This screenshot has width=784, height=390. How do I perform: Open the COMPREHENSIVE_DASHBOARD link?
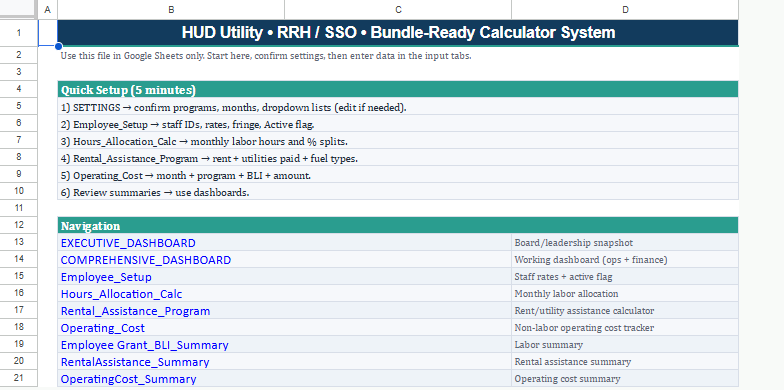click(x=146, y=260)
